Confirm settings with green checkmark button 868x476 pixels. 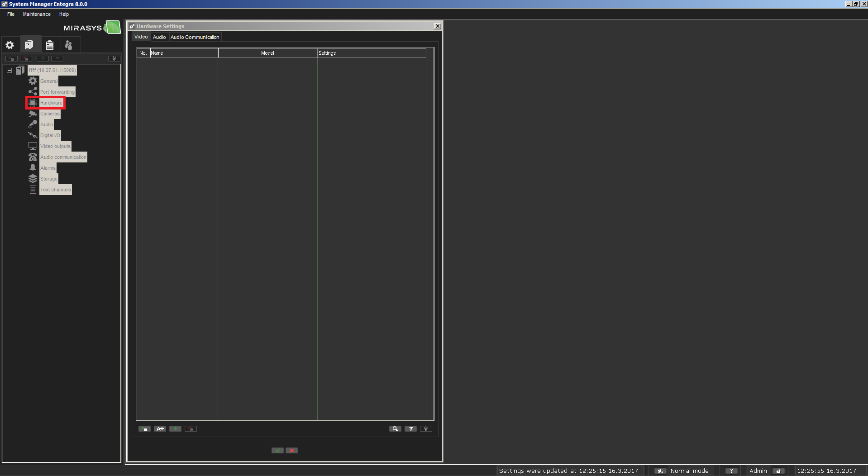[x=277, y=451]
